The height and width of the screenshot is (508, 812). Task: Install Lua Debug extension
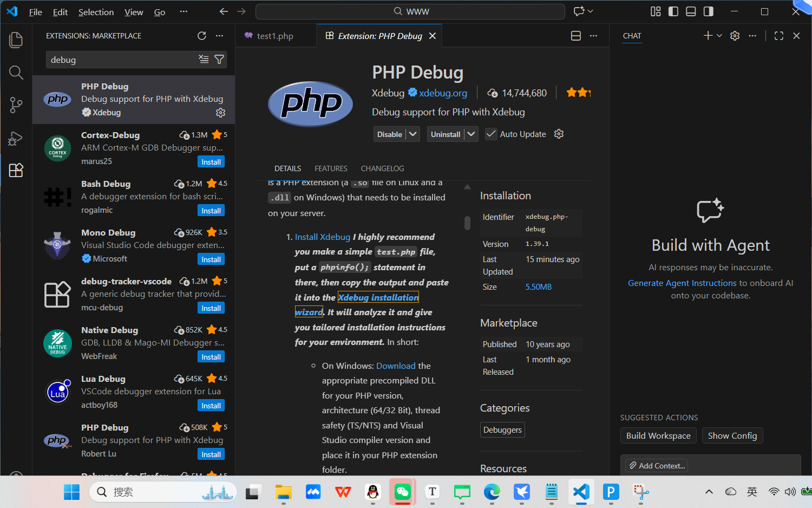pos(211,406)
